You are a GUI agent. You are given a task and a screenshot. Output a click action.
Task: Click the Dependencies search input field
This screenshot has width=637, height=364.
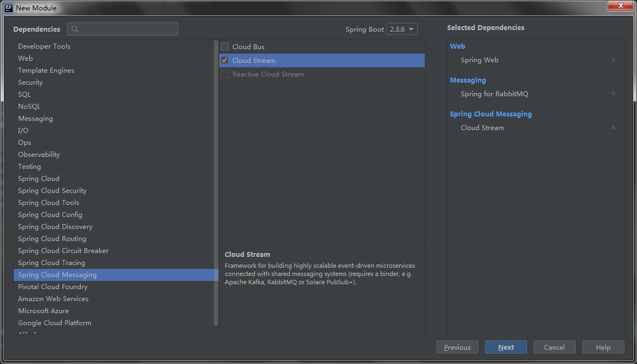click(x=122, y=30)
